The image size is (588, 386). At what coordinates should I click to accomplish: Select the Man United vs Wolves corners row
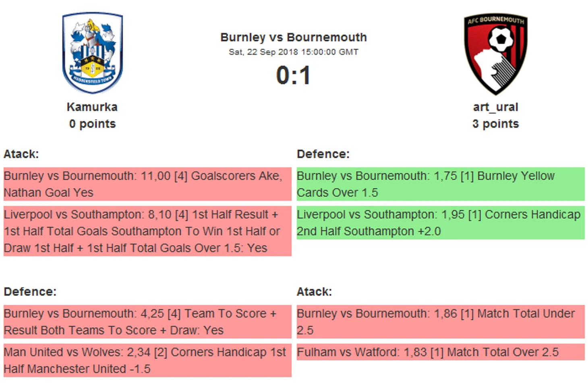(147, 360)
